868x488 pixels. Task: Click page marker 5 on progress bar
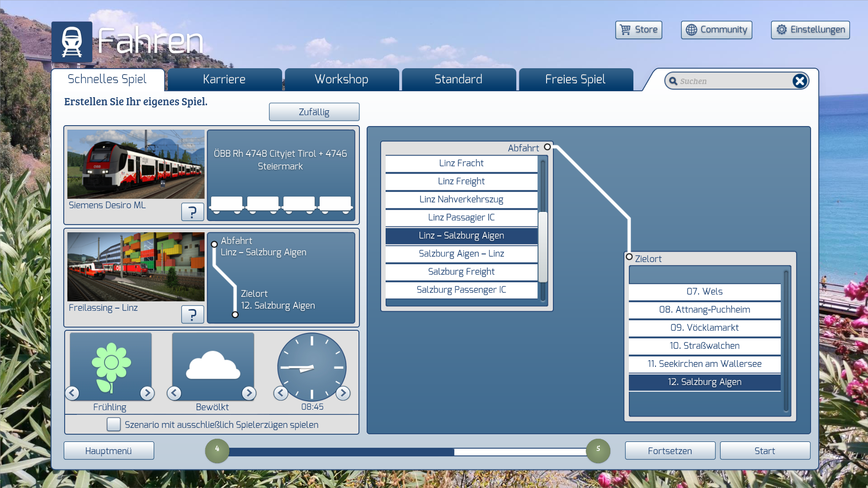click(x=598, y=450)
